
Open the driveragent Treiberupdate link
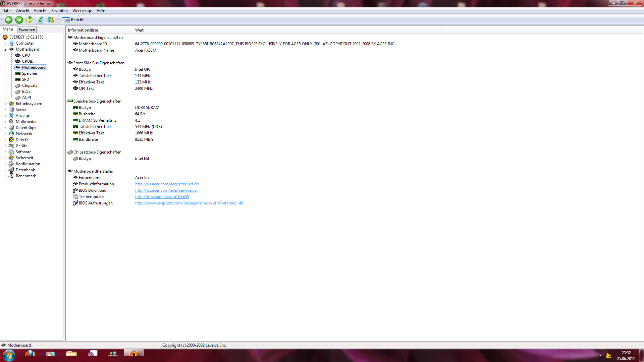click(162, 197)
